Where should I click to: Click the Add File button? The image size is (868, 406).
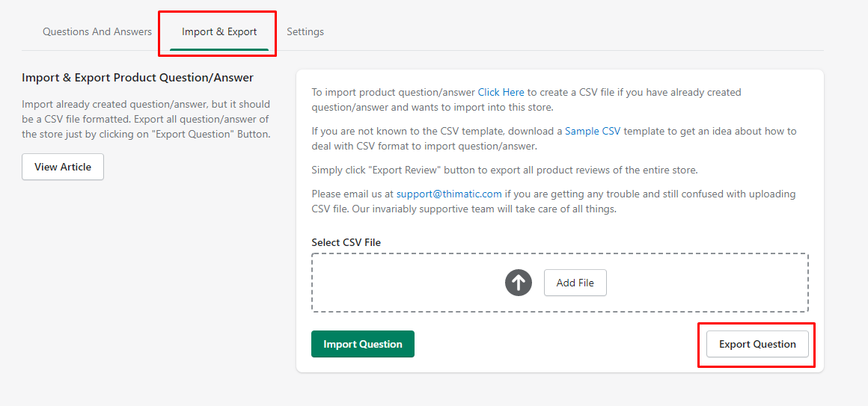575,283
